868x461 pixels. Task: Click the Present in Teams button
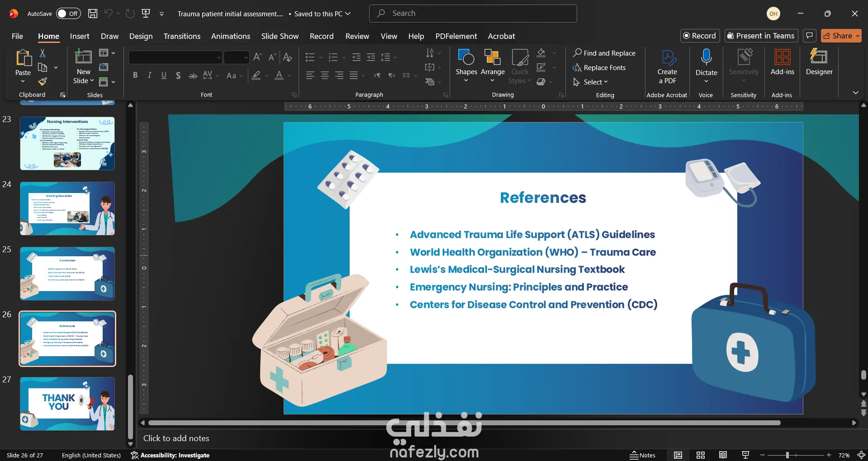click(x=761, y=36)
